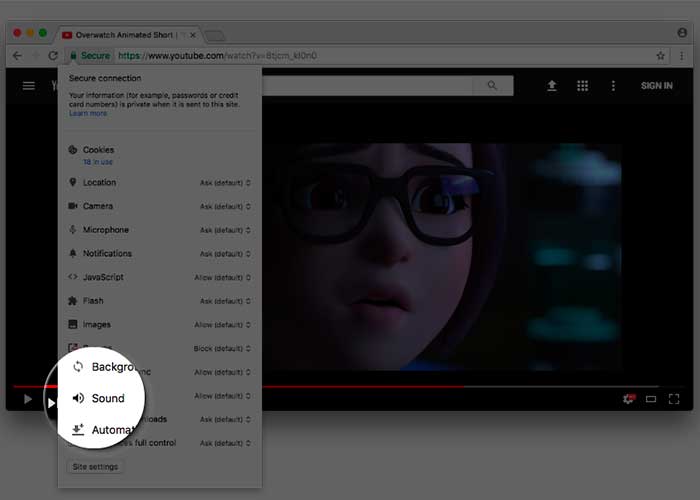Expand the Microphone permission dropdown
The image size is (700, 500).
point(225,230)
